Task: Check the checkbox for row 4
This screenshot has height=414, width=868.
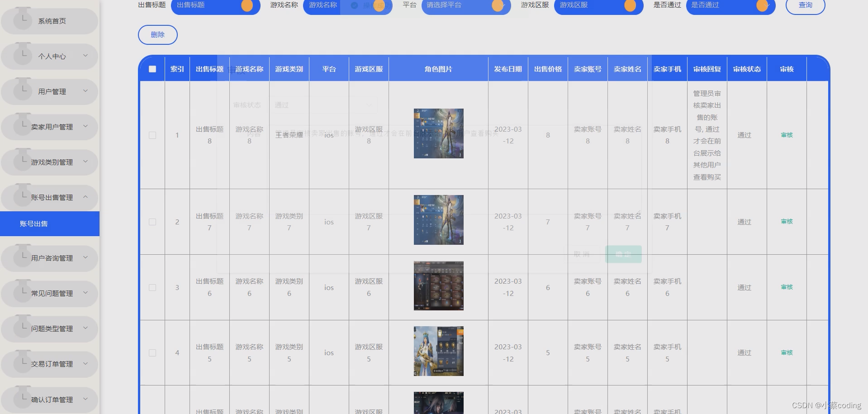Action: (152, 353)
